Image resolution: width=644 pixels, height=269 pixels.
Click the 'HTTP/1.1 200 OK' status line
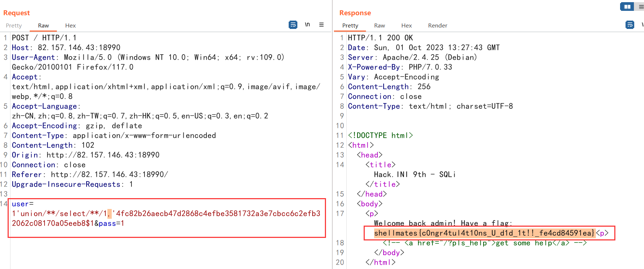(x=380, y=38)
